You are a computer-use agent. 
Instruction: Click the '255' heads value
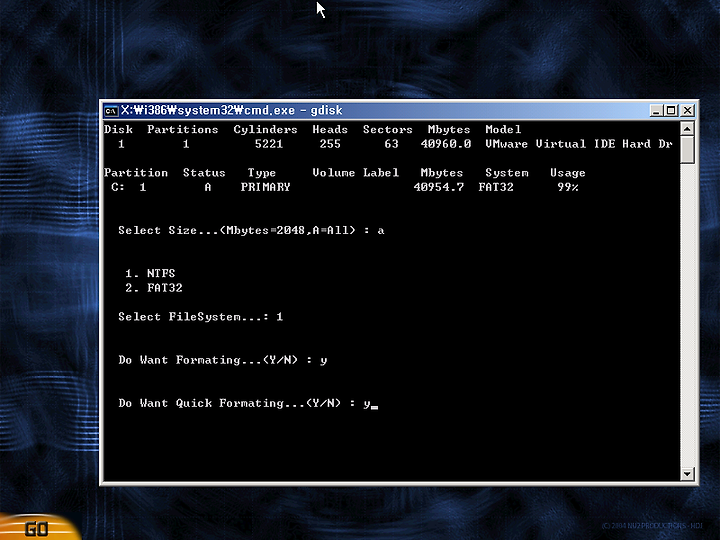(330, 144)
